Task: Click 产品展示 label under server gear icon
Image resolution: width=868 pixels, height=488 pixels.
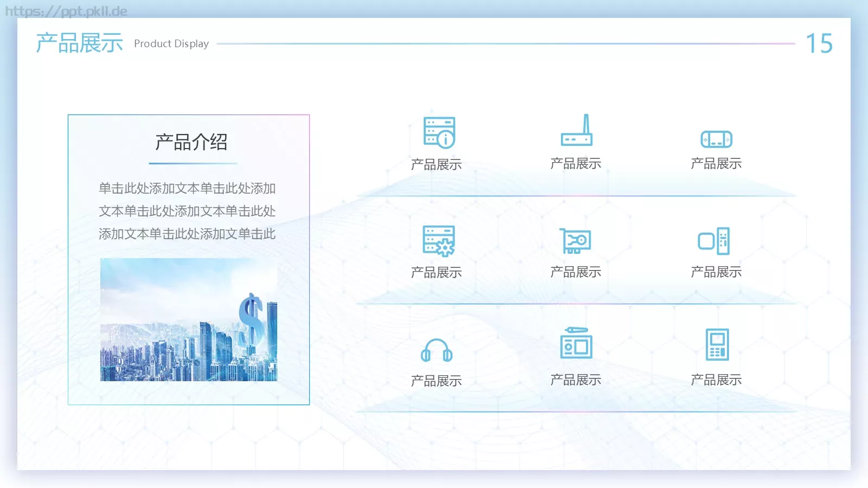Action: click(436, 272)
